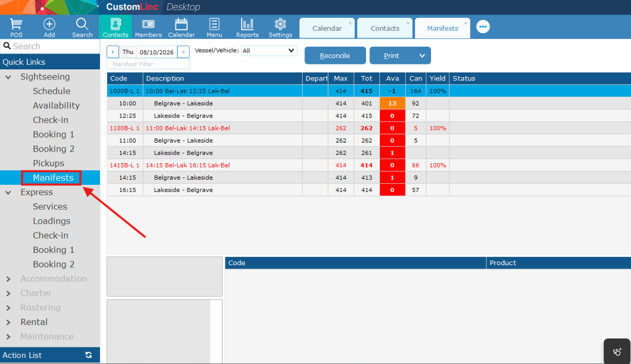Open the Vessel/Vehicle dropdown

tap(269, 50)
